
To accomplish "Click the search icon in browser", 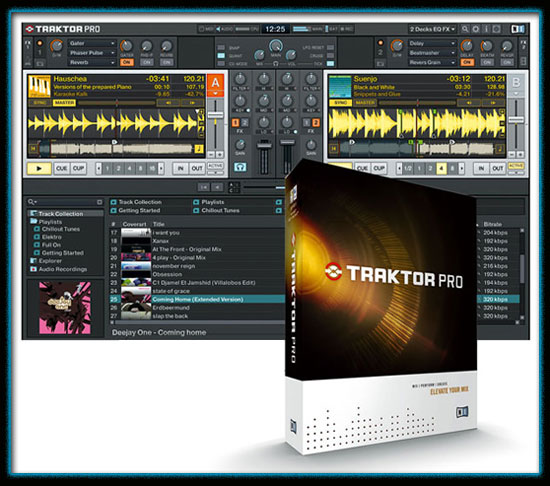I will pyautogui.click(x=32, y=202).
